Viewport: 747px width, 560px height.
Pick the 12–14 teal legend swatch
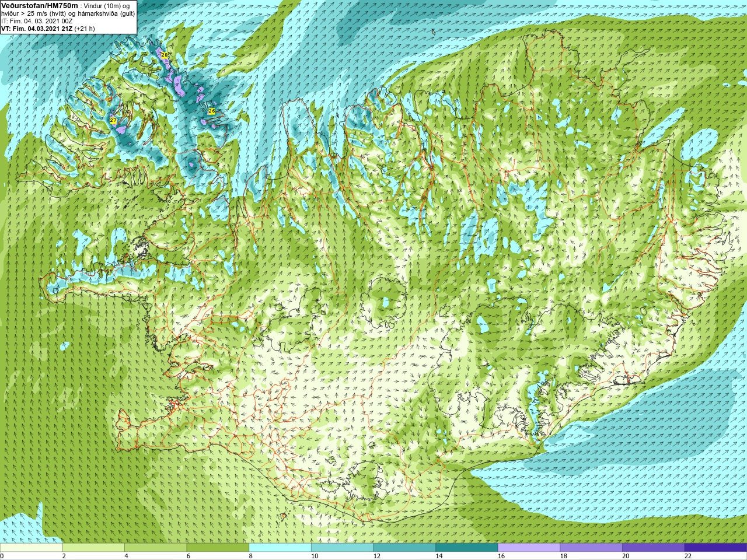tap(404, 548)
